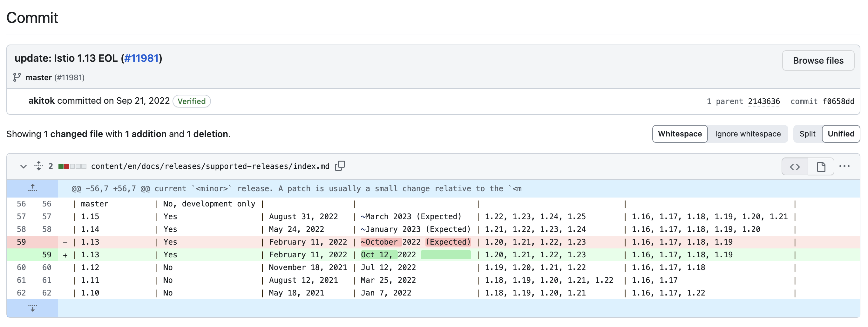868x327 pixels.
Task: Open akitok author profile link
Action: [x=41, y=101]
